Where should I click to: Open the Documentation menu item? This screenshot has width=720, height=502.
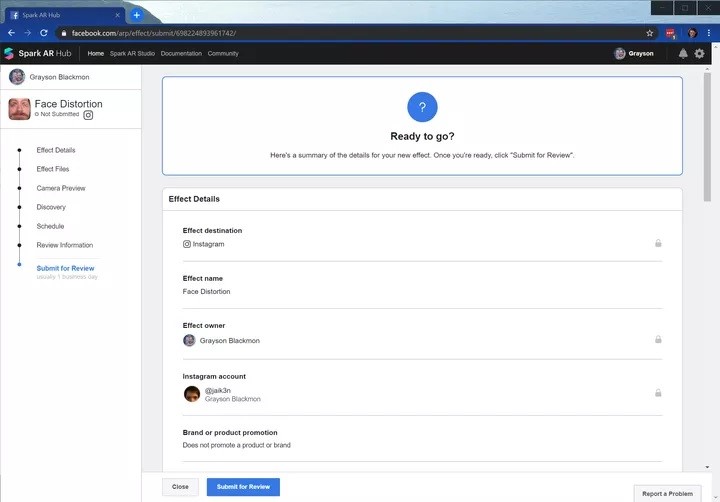pyautogui.click(x=181, y=54)
